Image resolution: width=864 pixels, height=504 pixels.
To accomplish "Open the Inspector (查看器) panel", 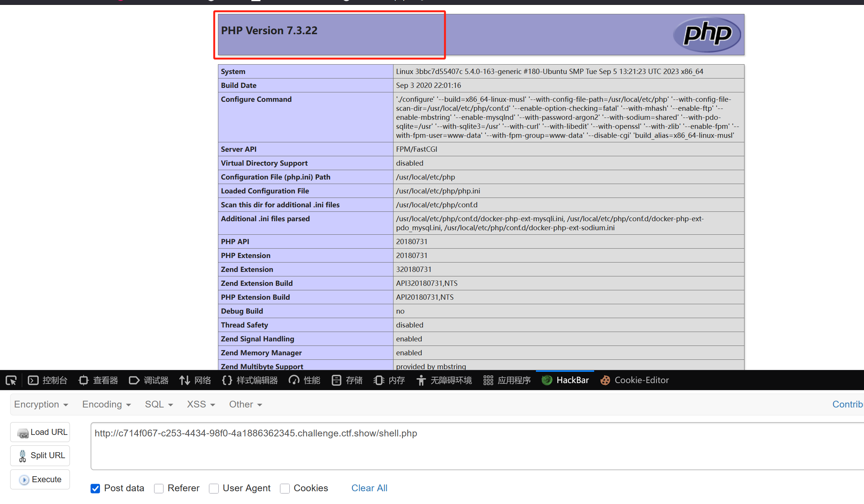I will (x=98, y=380).
